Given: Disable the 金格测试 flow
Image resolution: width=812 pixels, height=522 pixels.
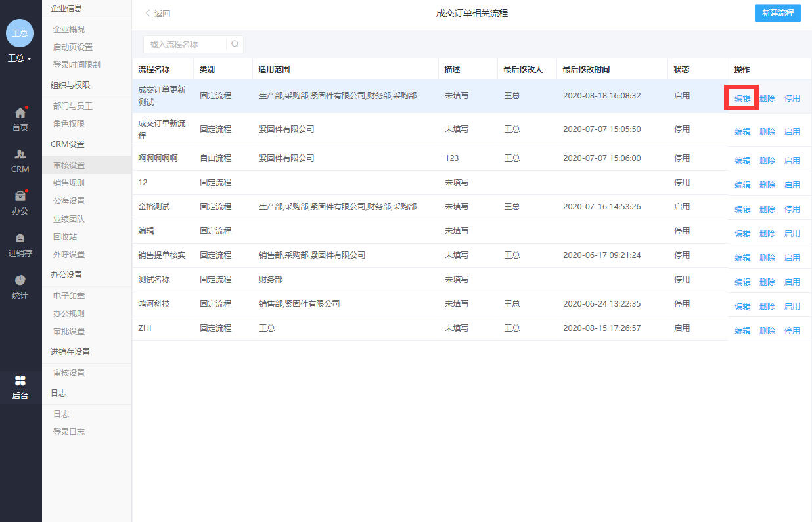Looking at the screenshot, I should coord(792,209).
